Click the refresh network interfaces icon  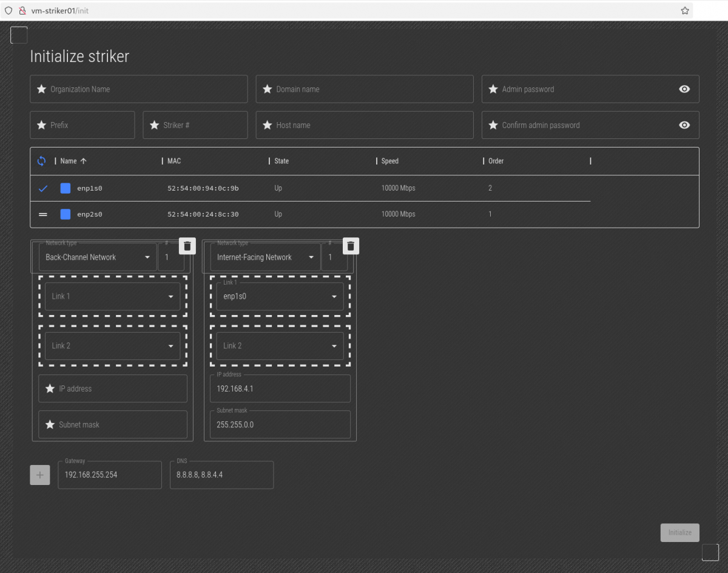[41, 161]
